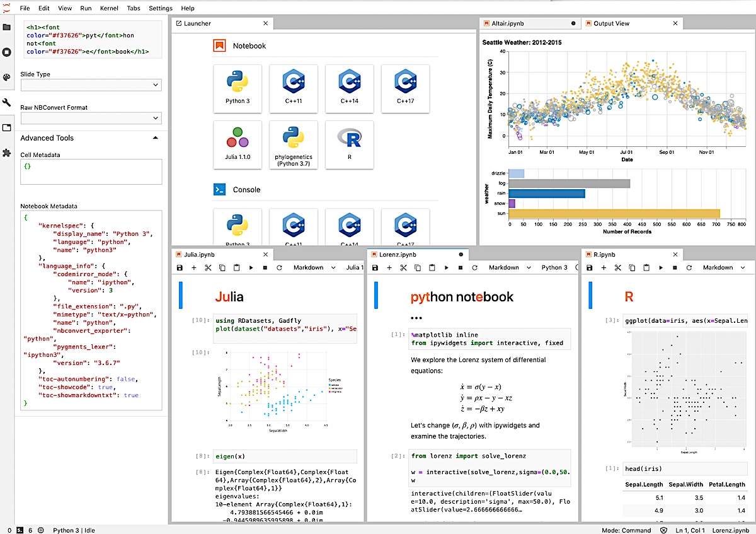Paste cell in Lorenz.ipynb toolbar
This screenshot has height=534, width=756.
pyautogui.click(x=432, y=267)
